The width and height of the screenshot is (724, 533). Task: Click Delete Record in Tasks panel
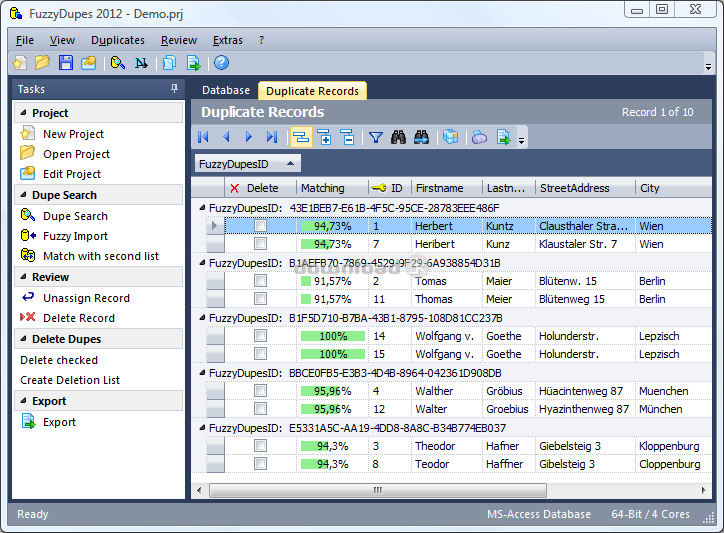click(x=79, y=318)
